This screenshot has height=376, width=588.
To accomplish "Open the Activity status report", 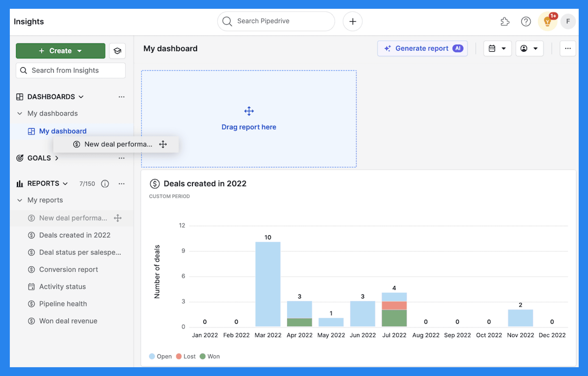I will [x=63, y=287].
